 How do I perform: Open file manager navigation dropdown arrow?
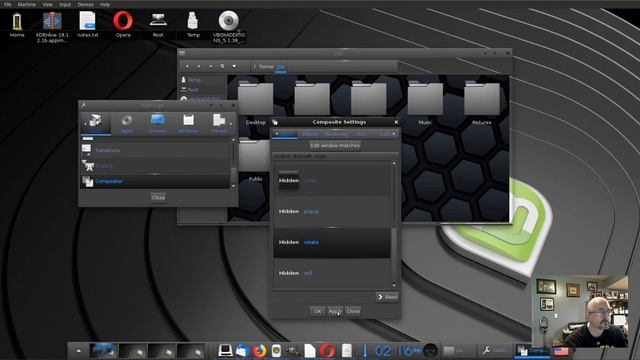point(234,66)
